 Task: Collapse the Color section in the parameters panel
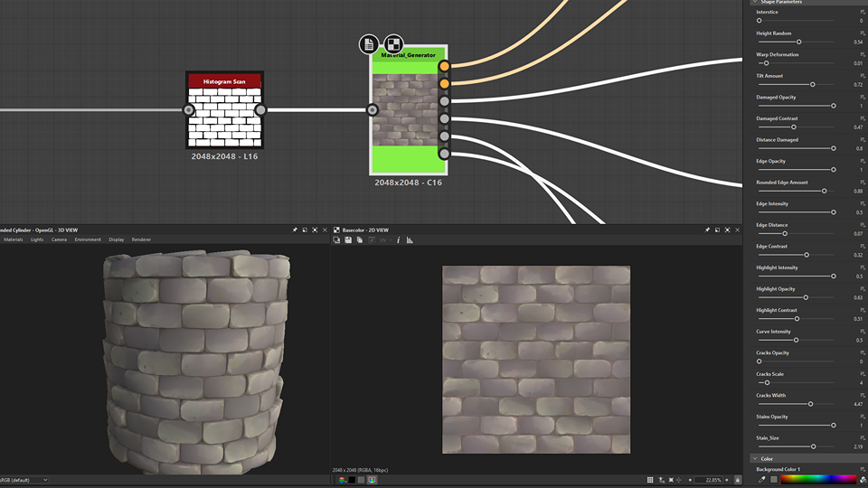[756, 459]
